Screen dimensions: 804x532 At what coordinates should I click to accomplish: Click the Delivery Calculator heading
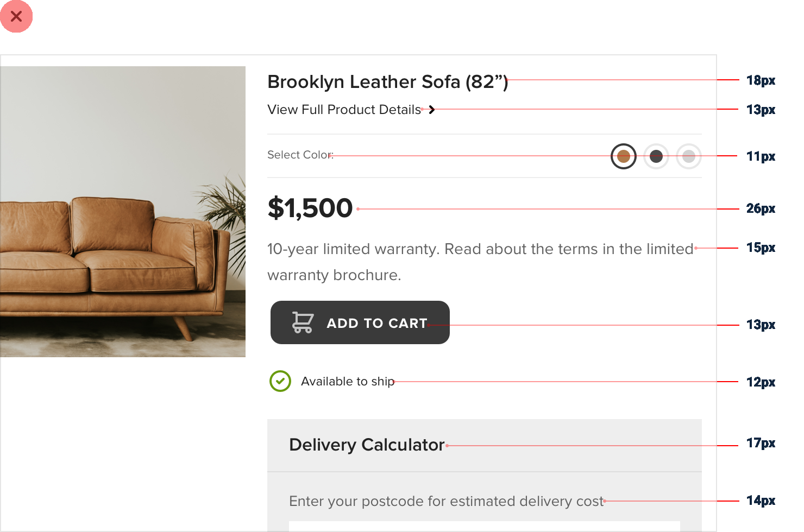coord(367,445)
